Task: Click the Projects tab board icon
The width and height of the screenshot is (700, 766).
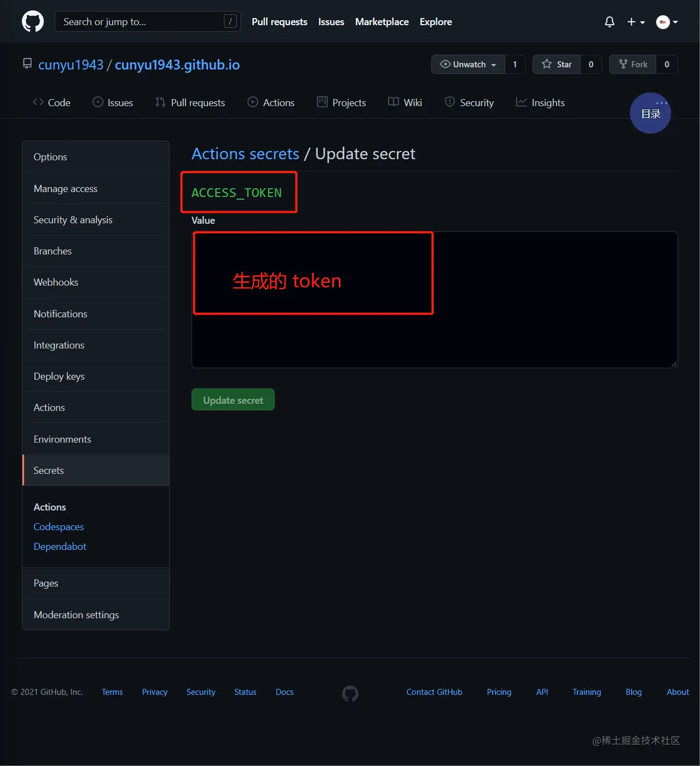Action: coord(322,102)
